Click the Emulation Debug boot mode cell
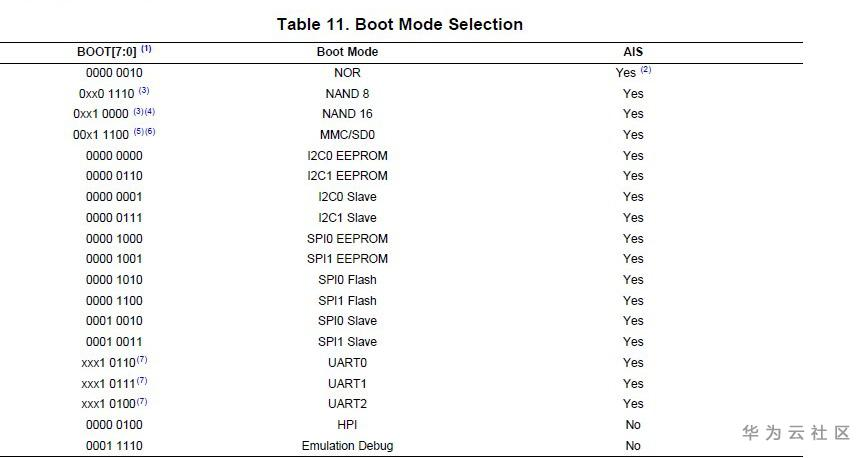Screen dimensions: 863x458 pyautogui.click(x=347, y=446)
